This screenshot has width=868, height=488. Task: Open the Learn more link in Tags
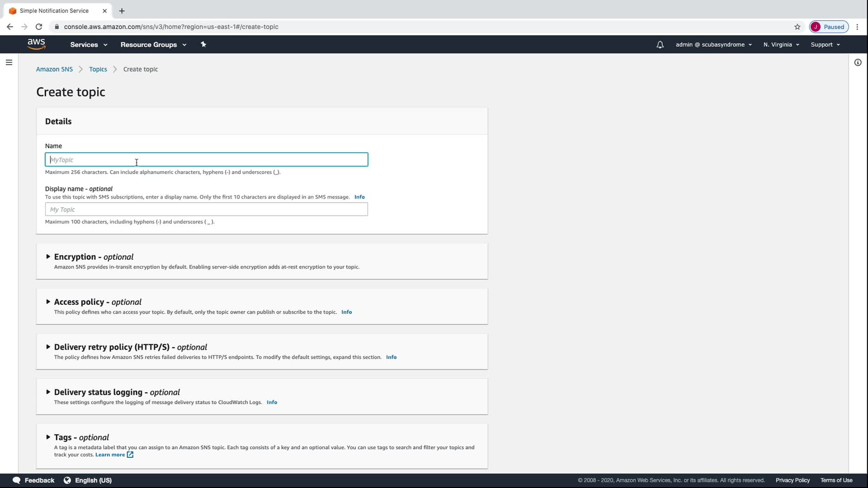coord(110,455)
